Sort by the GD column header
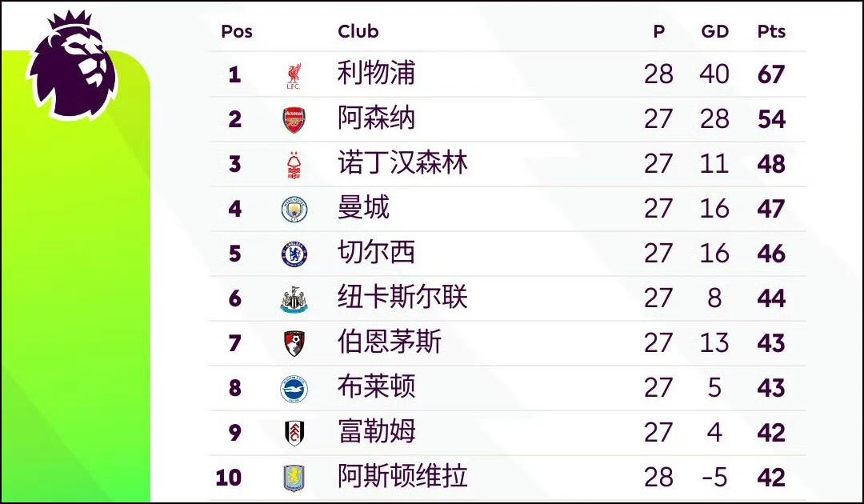 click(714, 31)
